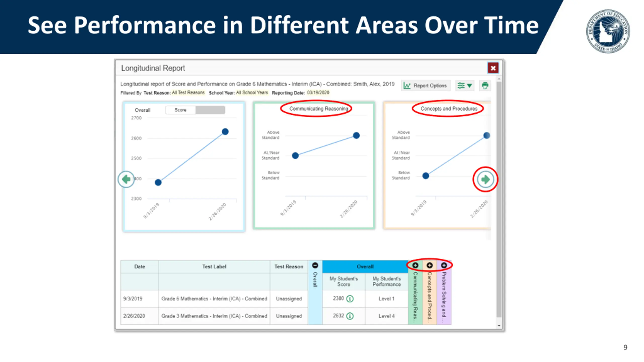
Task: Click the Date column header
Action: tap(139, 266)
